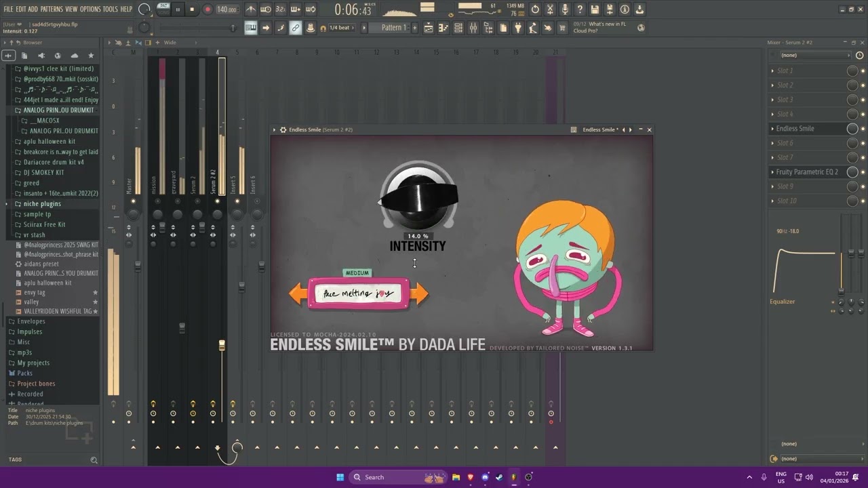This screenshot has height=488, width=868.
Task: Toggle the 3.2.1 countdown before recording
Action: pyautogui.click(x=280, y=9)
